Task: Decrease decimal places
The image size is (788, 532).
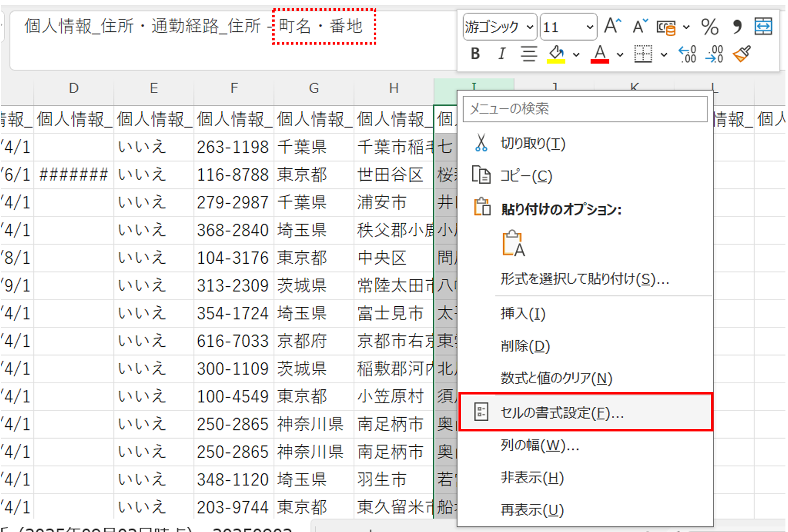Action: point(715,54)
